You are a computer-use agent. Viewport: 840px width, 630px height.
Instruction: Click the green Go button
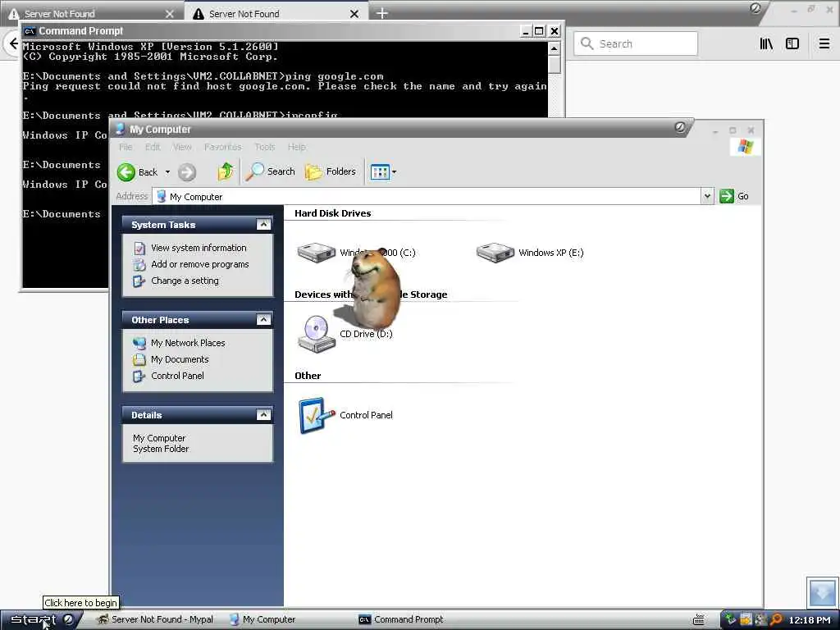(x=734, y=196)
